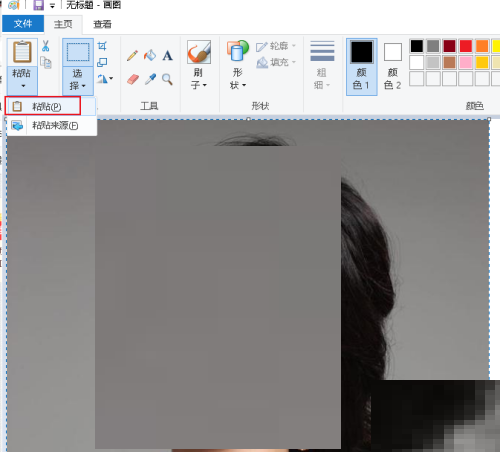Click the large Paste clipboard icon
The width and height of the screenshot is (500, 452).
pos(22,52)
